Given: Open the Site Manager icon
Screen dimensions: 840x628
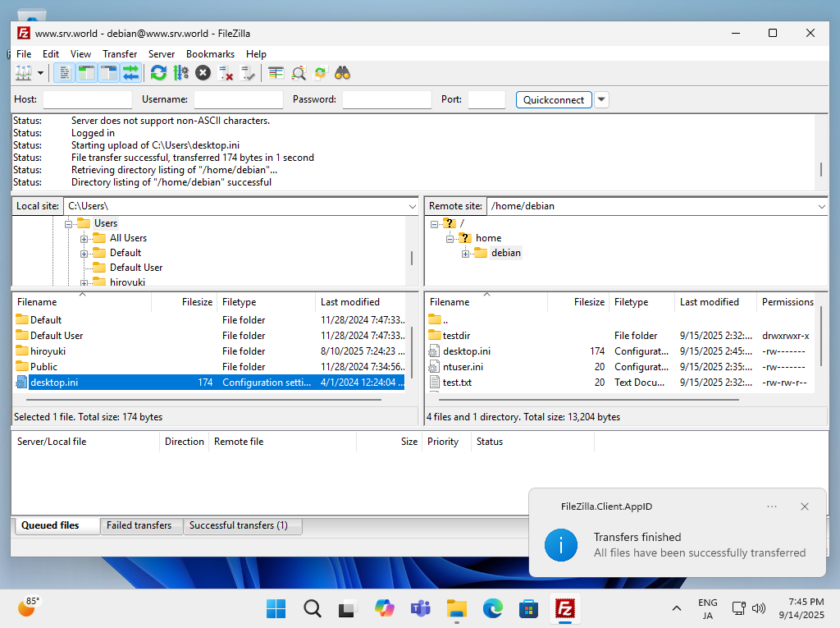Looking at the screenshot, I should click(24, 73).
